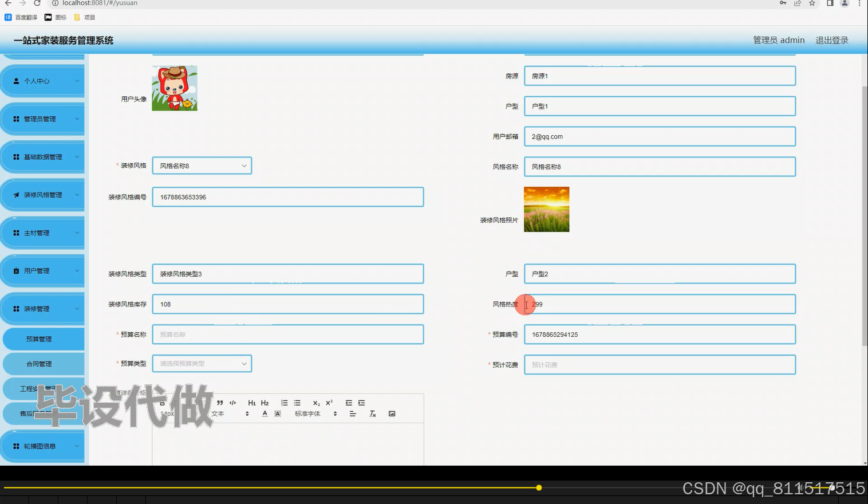Image resolution: width=868 pixels, height=504 pixels.
Task: Expand the 管理员管理 sidebar menu
Action: click(x=42, y=119)
